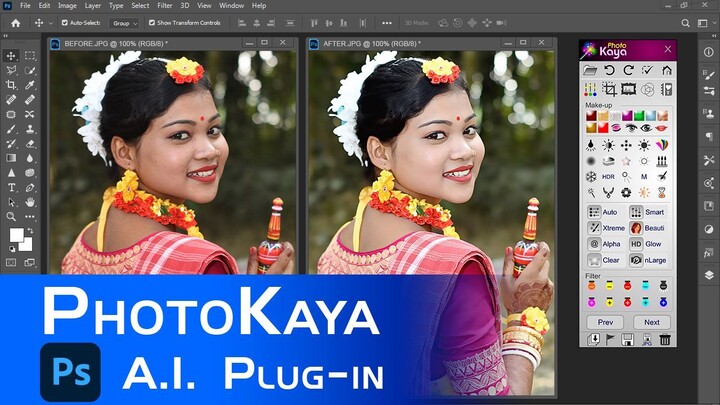Click the blue plus filter bulb
Viewport: 720px width, 405px height.
(x=663, y=302)
